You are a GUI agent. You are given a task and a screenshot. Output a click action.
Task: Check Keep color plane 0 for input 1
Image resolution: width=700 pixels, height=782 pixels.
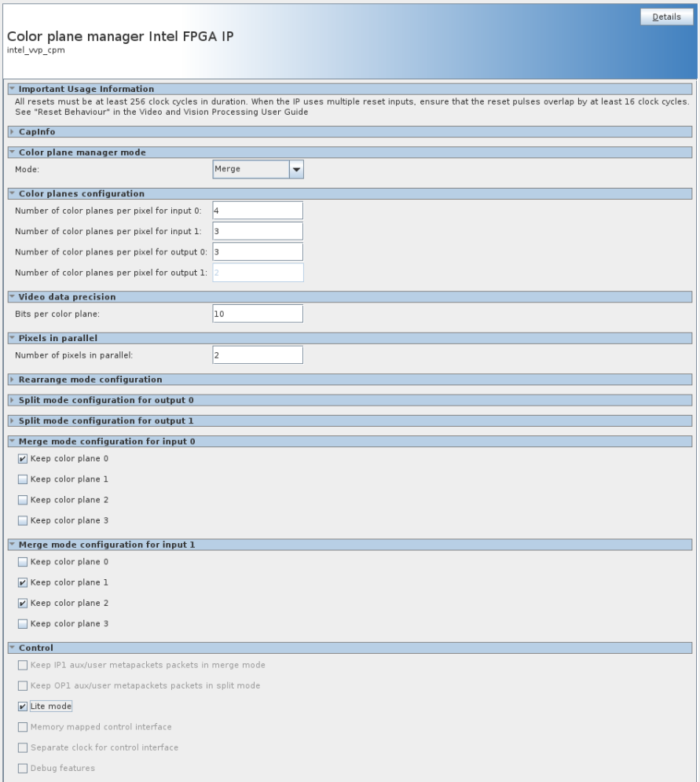coord(23,562)
